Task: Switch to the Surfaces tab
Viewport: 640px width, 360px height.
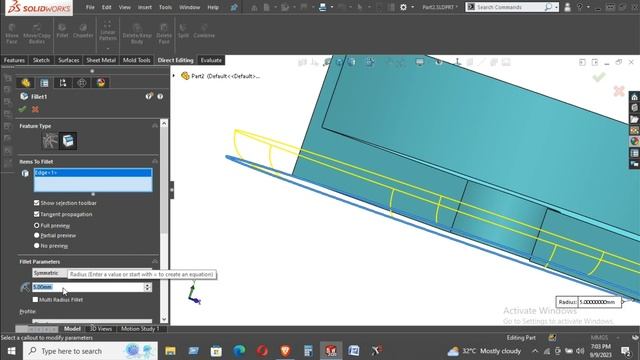Action: coord(68,60)
